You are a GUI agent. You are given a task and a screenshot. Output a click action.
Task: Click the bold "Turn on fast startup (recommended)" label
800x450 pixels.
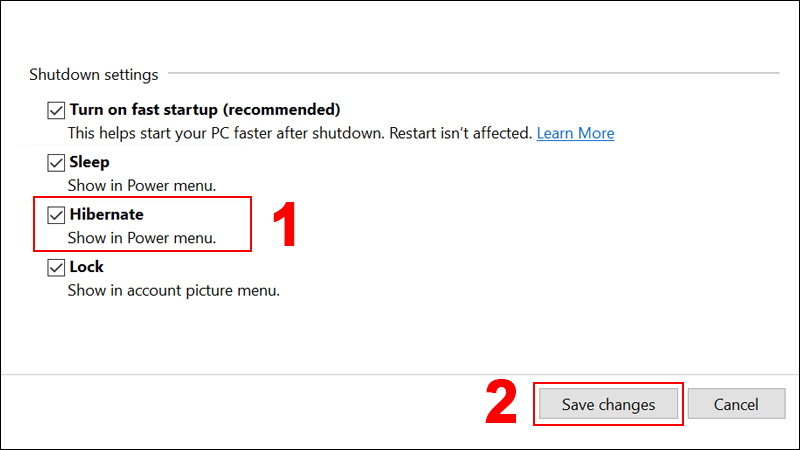205,109
